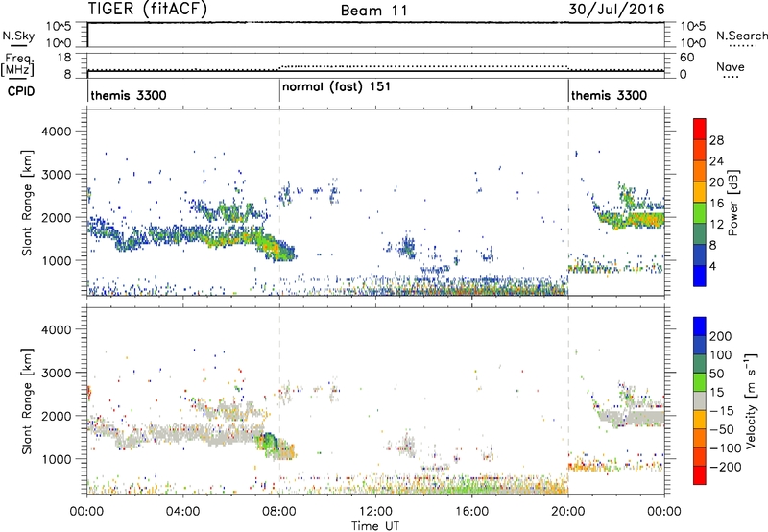The image size is (768, 532).
Task: Click the "-200" Velocity colorbar tick
Action: click(x=726, y=467)
